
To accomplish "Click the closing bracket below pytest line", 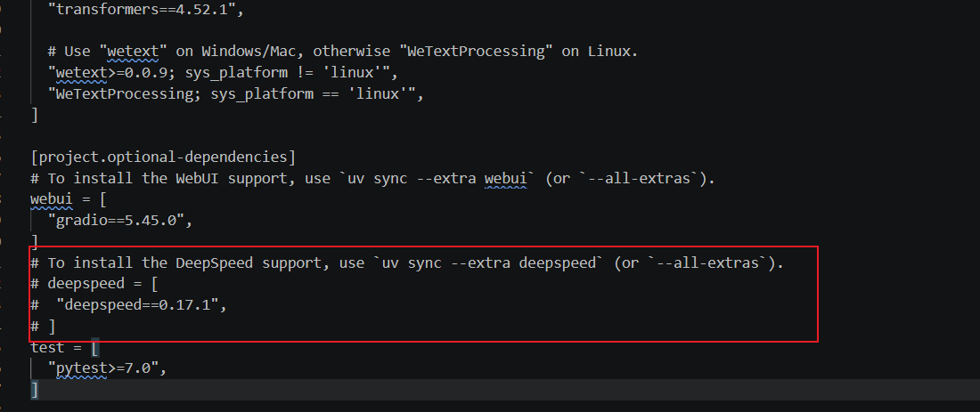I will point(35,390).
